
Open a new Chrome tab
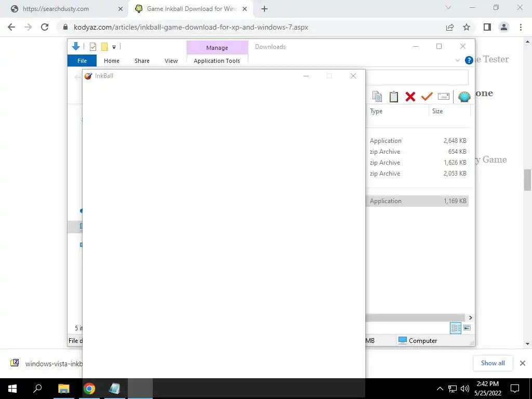[264, 9]
